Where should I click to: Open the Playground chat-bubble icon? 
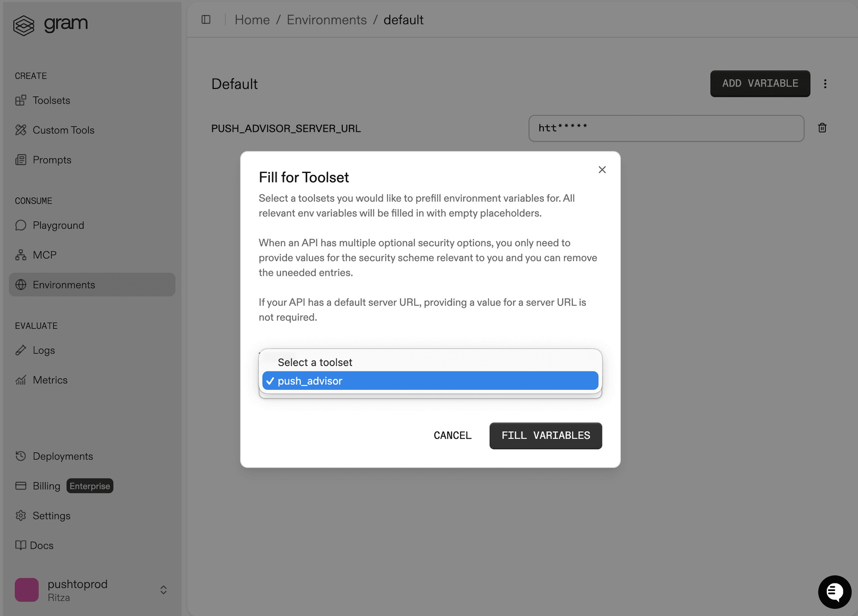21,225
